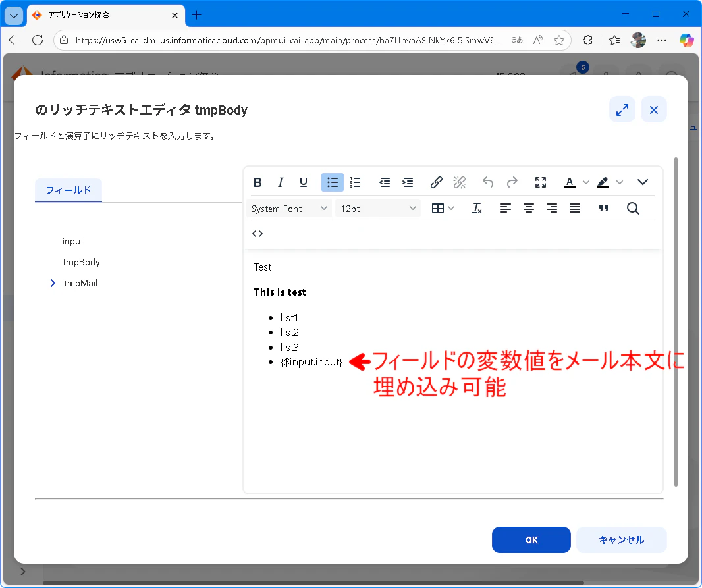702x588 pixels.
Task: Click the 'This is test' bold line
Action: (280, 292)
